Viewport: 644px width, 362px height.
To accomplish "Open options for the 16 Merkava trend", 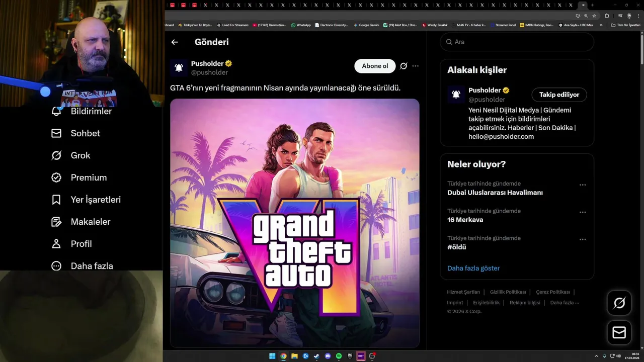I will click(x=583, y=212).
